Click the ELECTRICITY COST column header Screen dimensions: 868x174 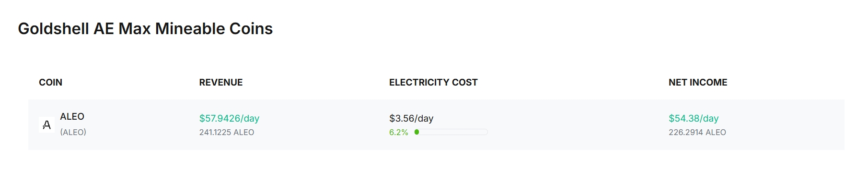coord(433,82)
